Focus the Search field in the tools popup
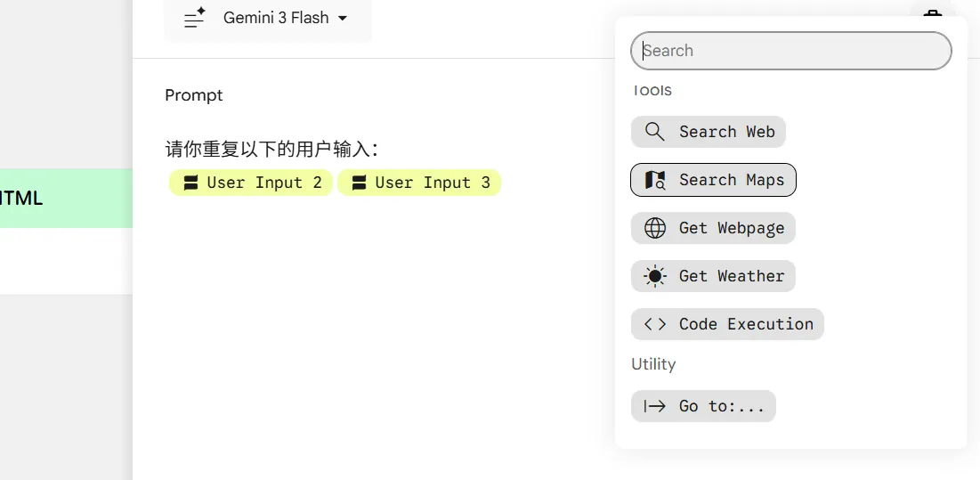Viewport: 980px width, 480px height. [x=790, y=51]
